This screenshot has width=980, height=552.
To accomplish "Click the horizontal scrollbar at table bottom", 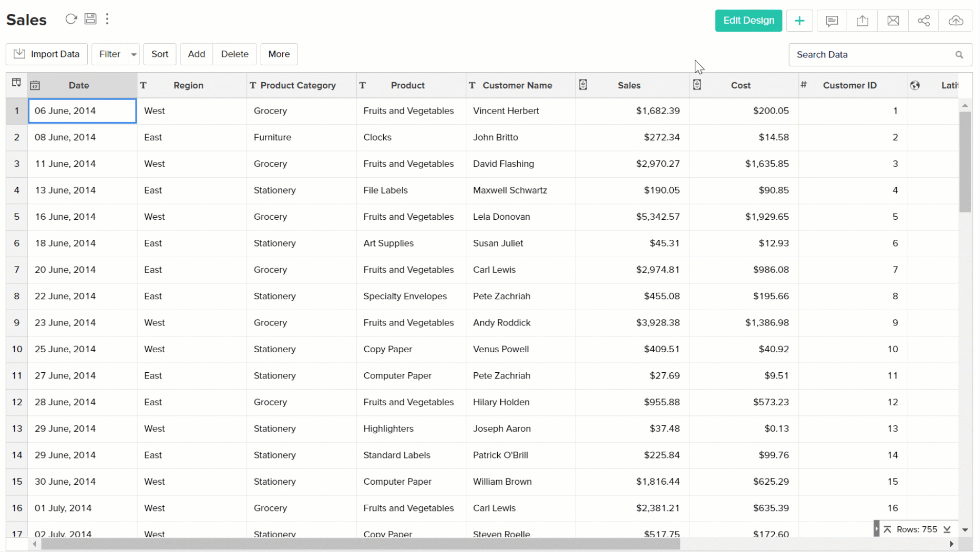I will click(360, 544).
